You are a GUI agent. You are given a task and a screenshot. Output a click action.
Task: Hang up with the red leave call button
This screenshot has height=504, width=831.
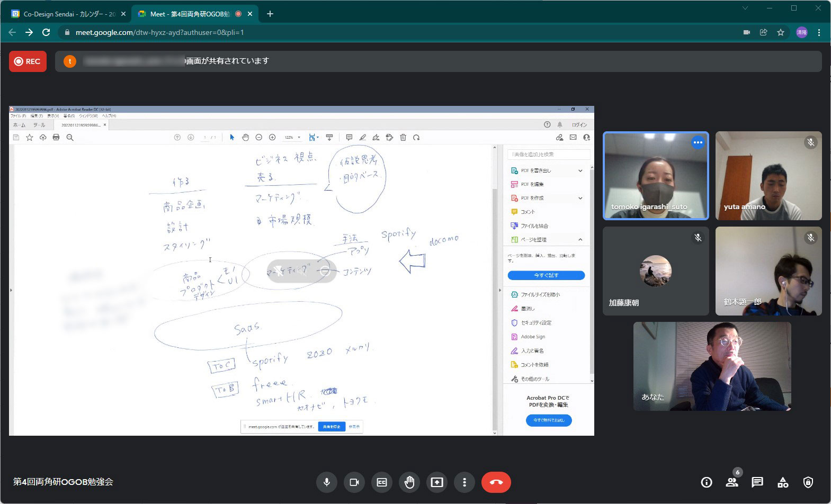coord(496,482)
